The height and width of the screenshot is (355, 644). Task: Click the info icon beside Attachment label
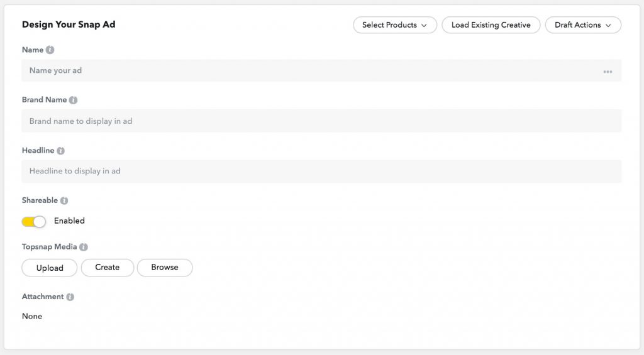pyautogui.click(x=70, y=297)
